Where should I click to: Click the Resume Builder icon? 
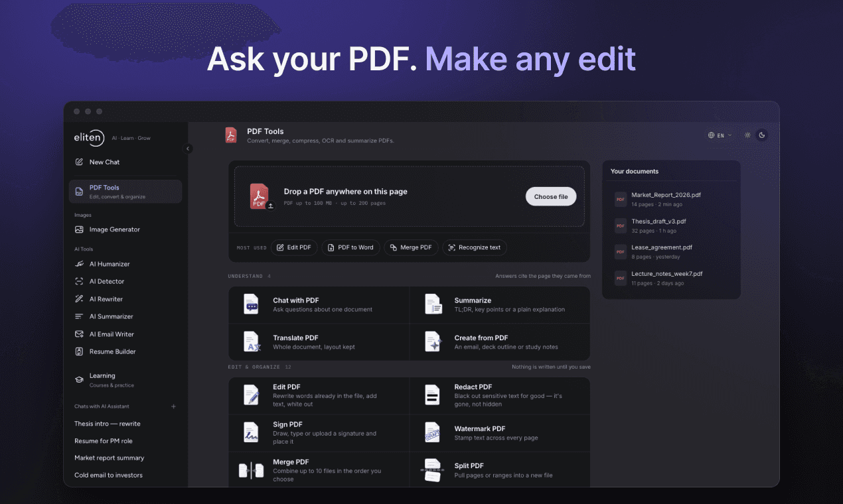click(79, 351)
